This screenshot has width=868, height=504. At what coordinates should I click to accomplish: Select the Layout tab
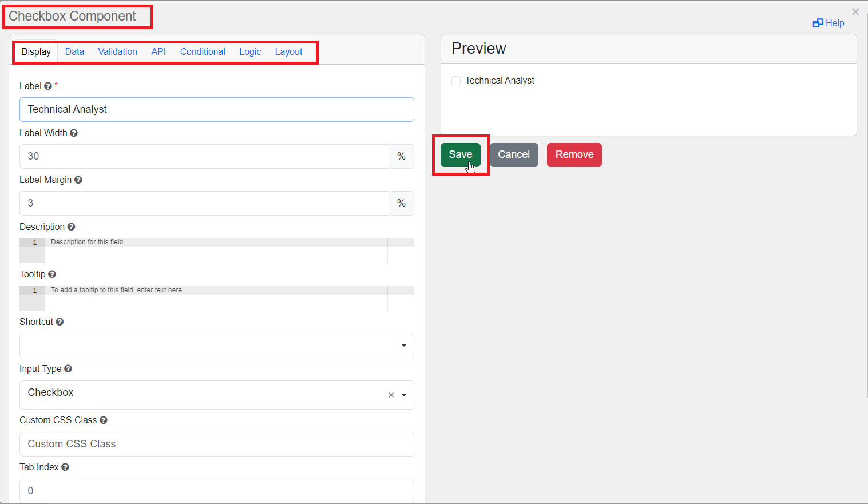(x=288, y=51)
